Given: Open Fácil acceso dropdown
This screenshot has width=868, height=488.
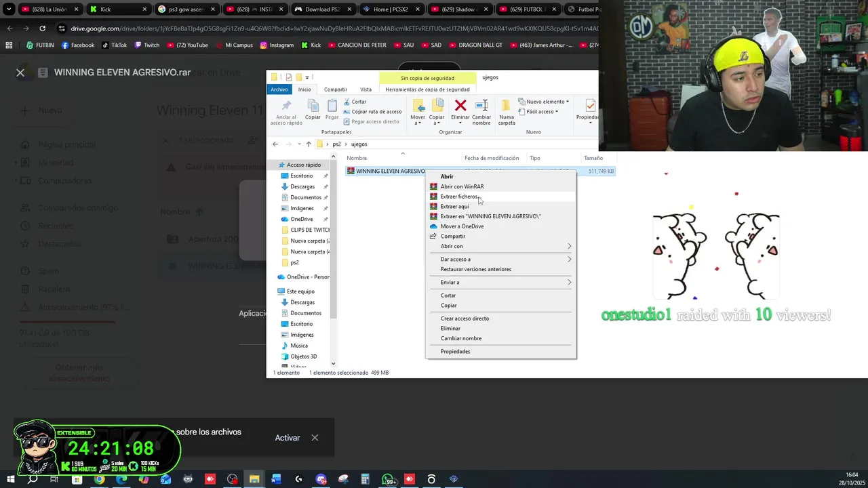Looking at the screenshot, I should point(538,112).
